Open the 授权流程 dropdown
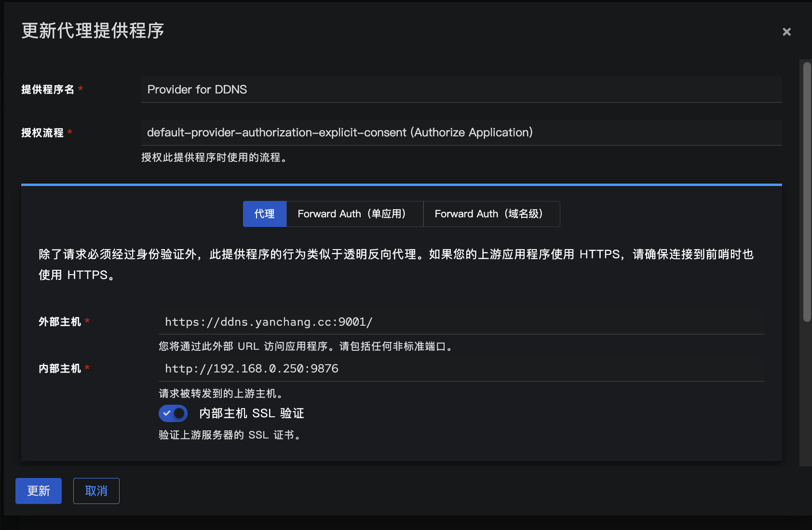This screenshot has width=812, height=530. [461, 132]
